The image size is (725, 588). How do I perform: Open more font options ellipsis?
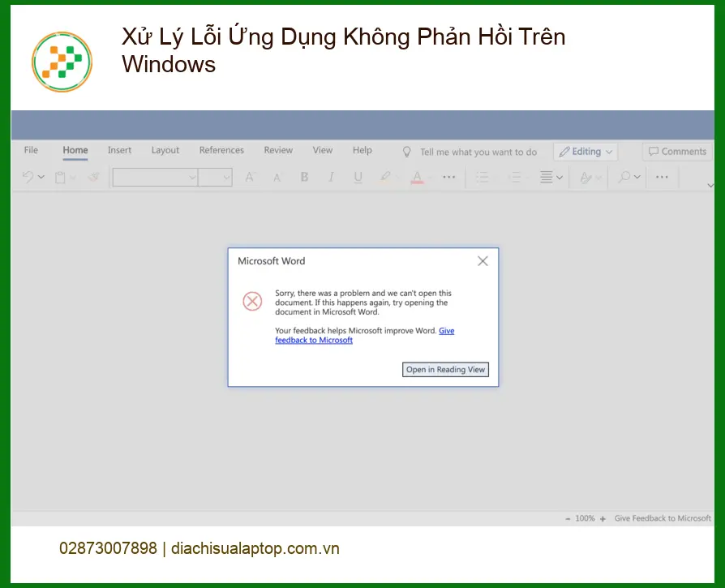click(448, 177)
